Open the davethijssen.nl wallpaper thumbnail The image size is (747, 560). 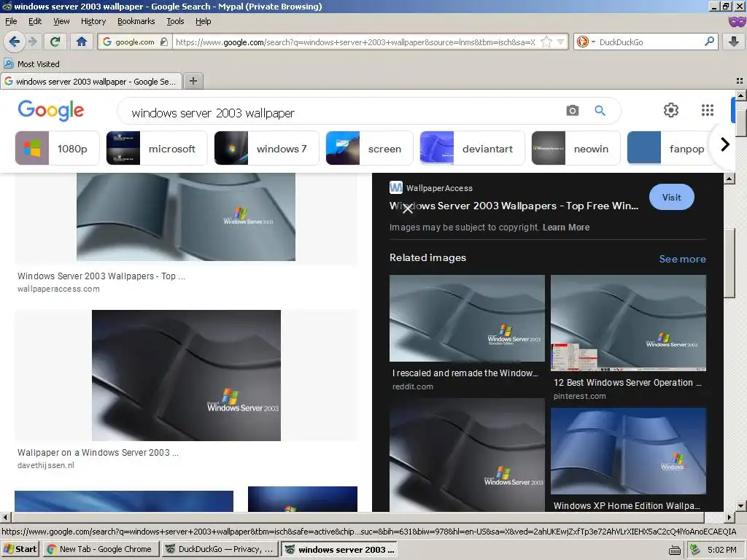point(186,376)
